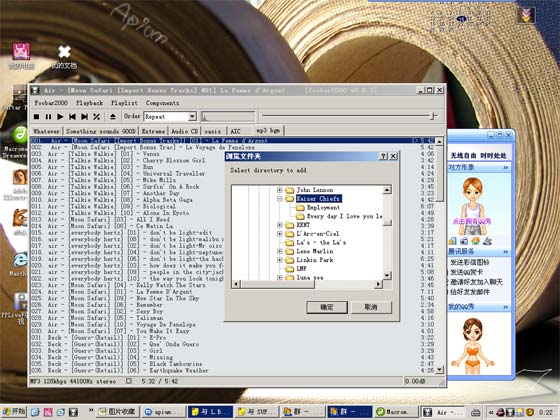Click 给好友发邮件 link in QQ window
The width and height of the screenshot is (560, 420).
(470, 292)
